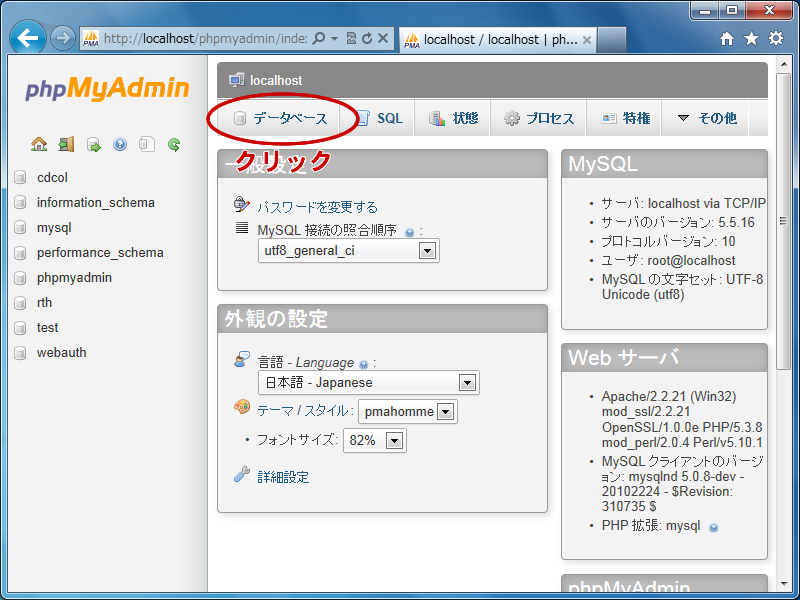Screen dimensions: 800x600
Task: Click the browser back arrow button
Action: click(28, 39)
